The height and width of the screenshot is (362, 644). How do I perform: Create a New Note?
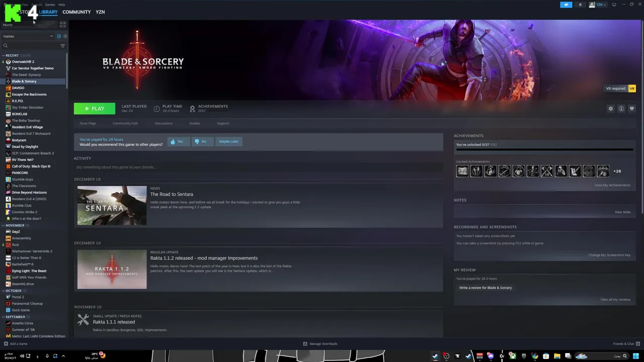(622, 212)
